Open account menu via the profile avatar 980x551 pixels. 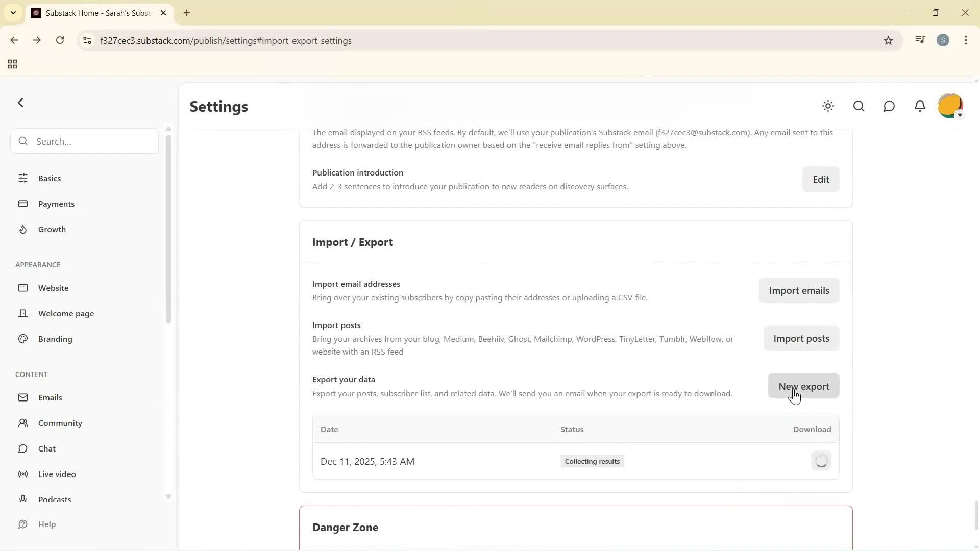click(x=949, y=106)
